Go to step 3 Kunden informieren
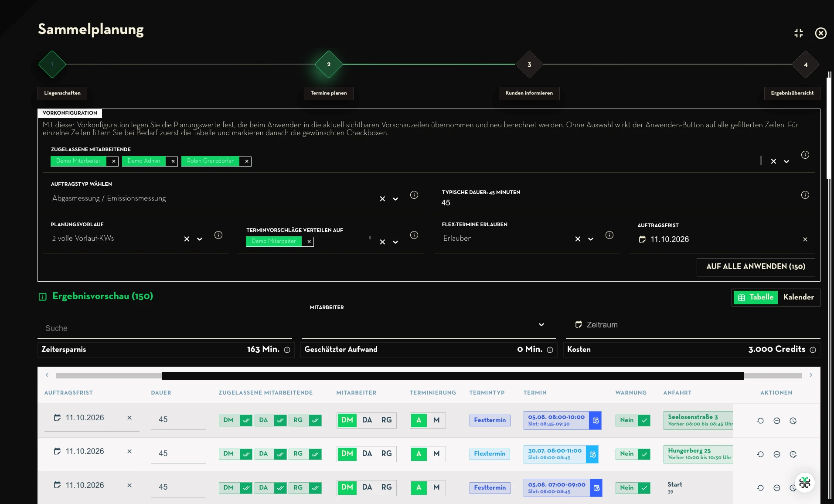This screenshot has width=834, height=504. [529, 65]
